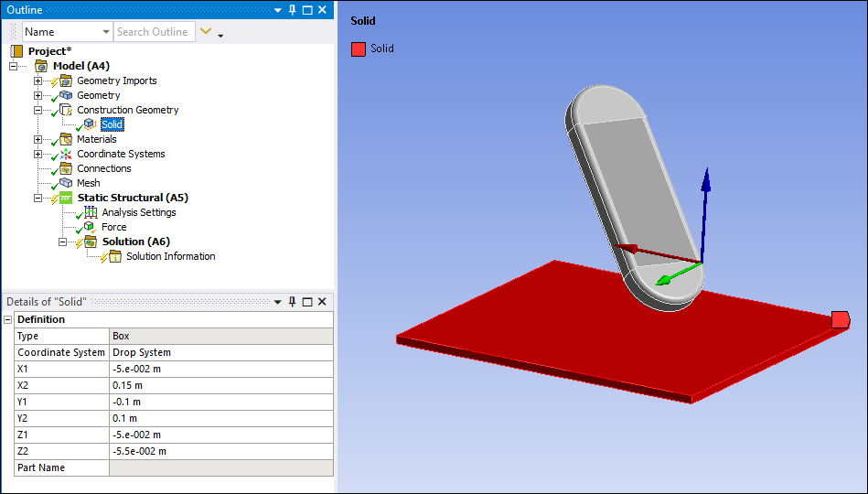
Task: Click the Y1 value -0.1 m
Action: [x=221, y=403]
